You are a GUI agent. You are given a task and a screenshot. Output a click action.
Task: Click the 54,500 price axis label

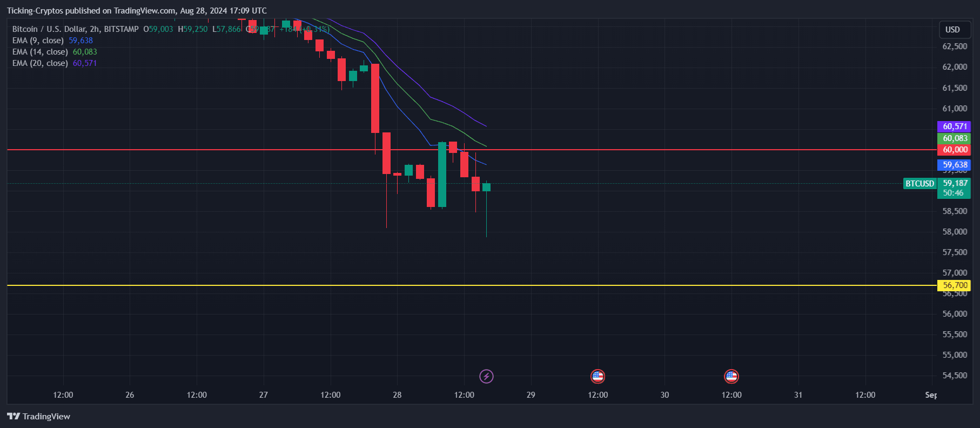point(955,376)
